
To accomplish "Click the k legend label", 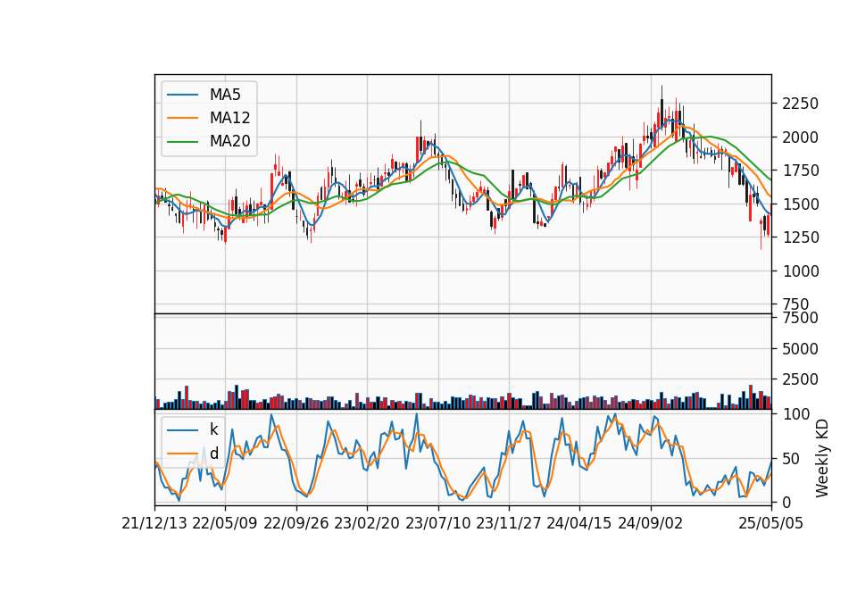I will tap(213, 429).
